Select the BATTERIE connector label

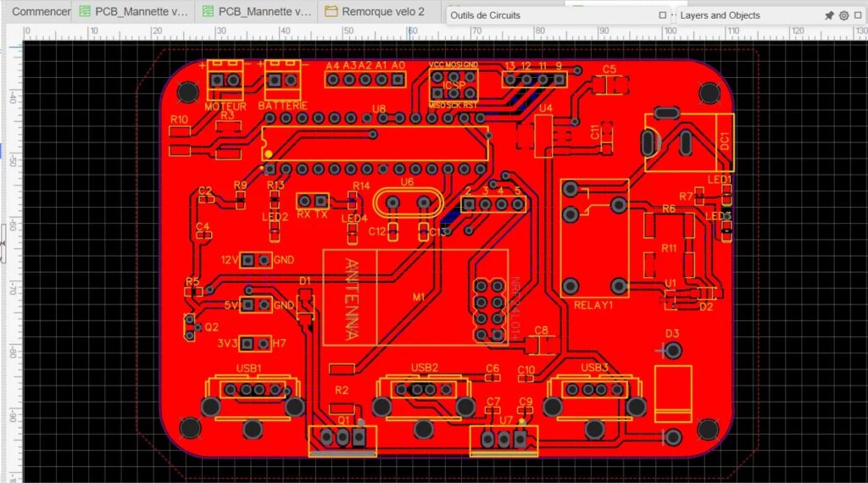pyautogui.click(x=283, y=105)
